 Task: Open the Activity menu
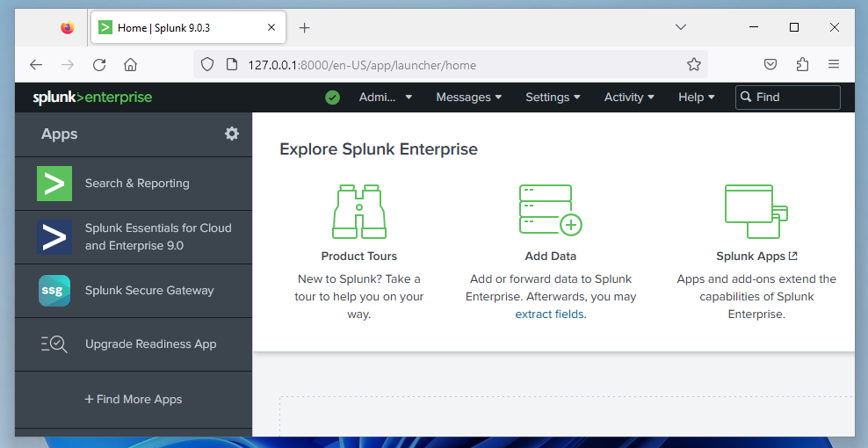pos(629,98)
